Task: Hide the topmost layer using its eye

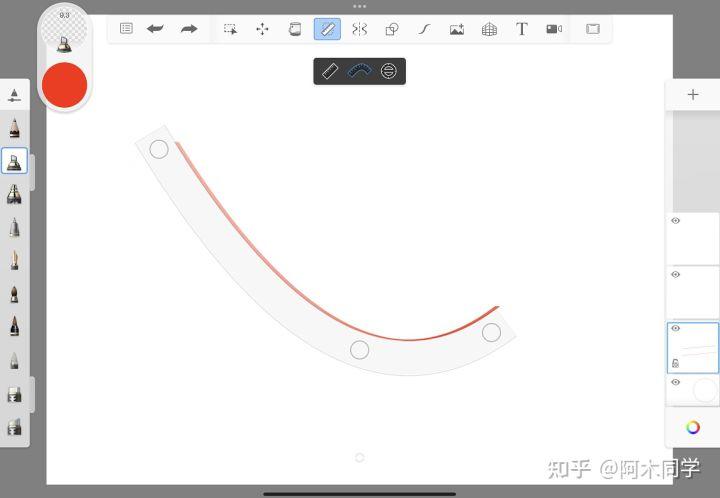Action: coord(675,221)
